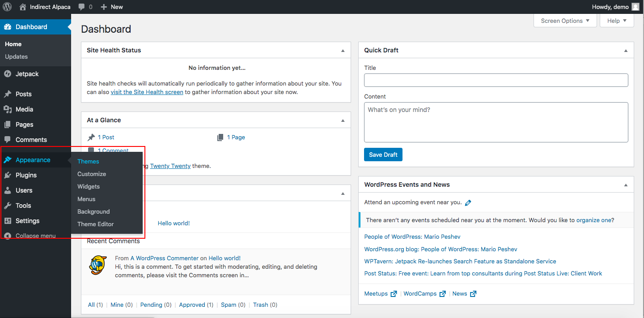Show Spam comments
The image size is (644, 318).
coord(229,305)
